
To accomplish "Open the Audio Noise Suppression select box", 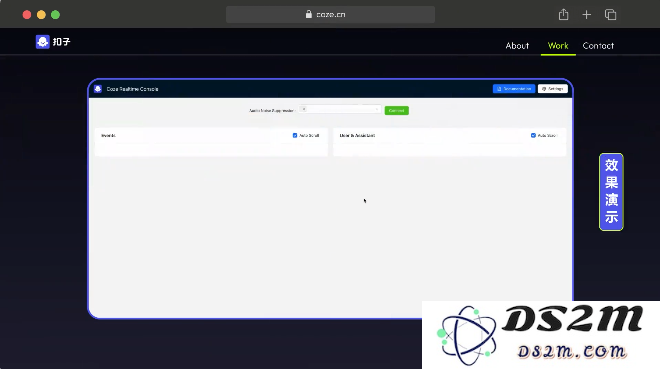I will [x=340, y=109].
